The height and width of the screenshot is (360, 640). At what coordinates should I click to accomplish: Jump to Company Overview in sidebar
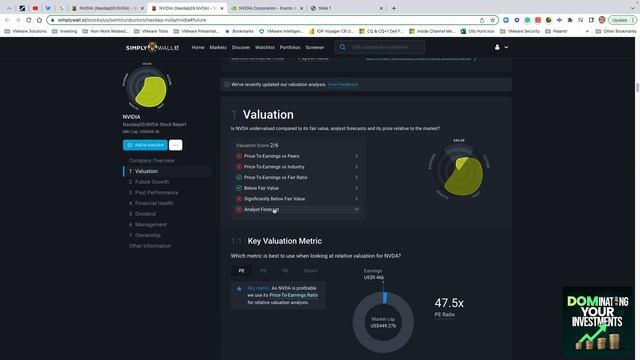tap(151, 160)
